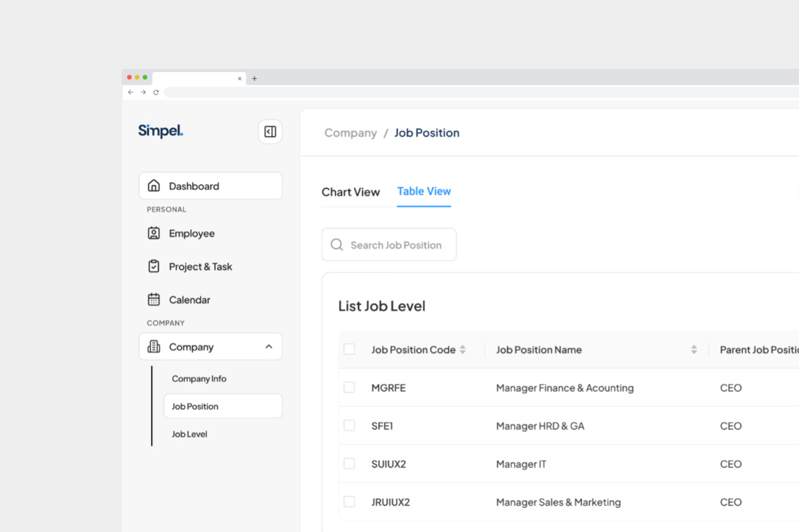The height and width of the screenshot is (532, 799).
Task: Open Project & Task via clipboard icon
Action: click(x=154, y=266)
